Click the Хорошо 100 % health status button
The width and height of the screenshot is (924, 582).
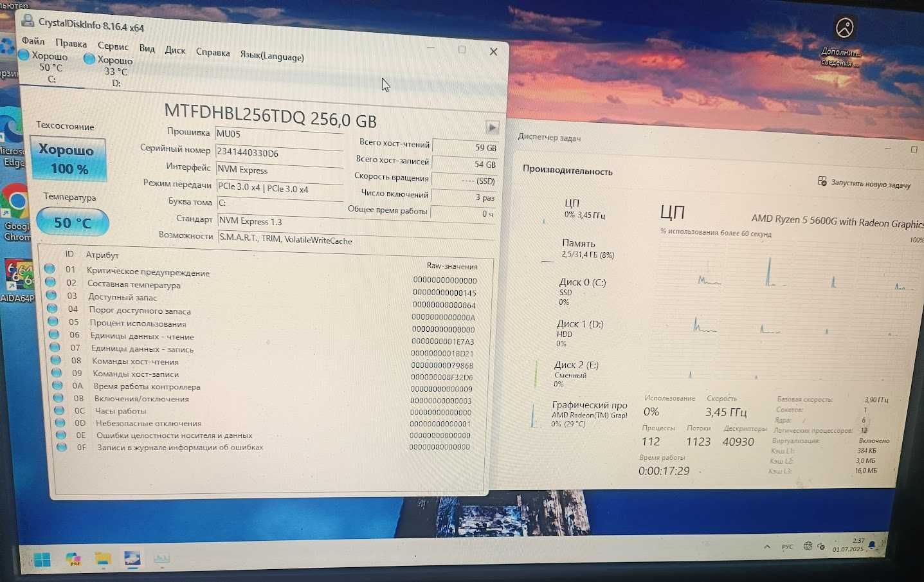pyautogui.click(x=68, y=159)
